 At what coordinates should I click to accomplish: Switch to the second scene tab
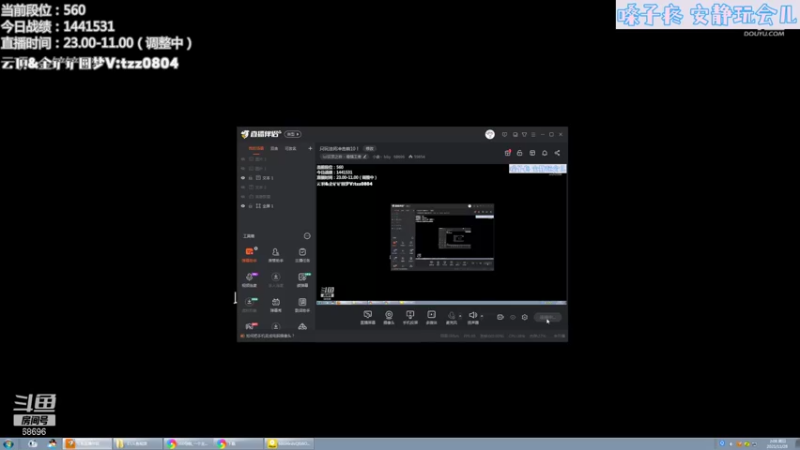[x=274, y=148]
